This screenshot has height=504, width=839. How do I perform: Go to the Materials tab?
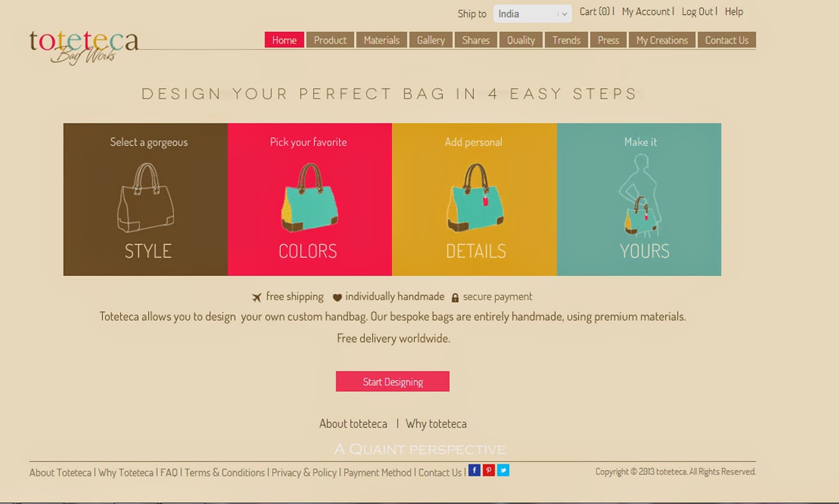(382, 40)
